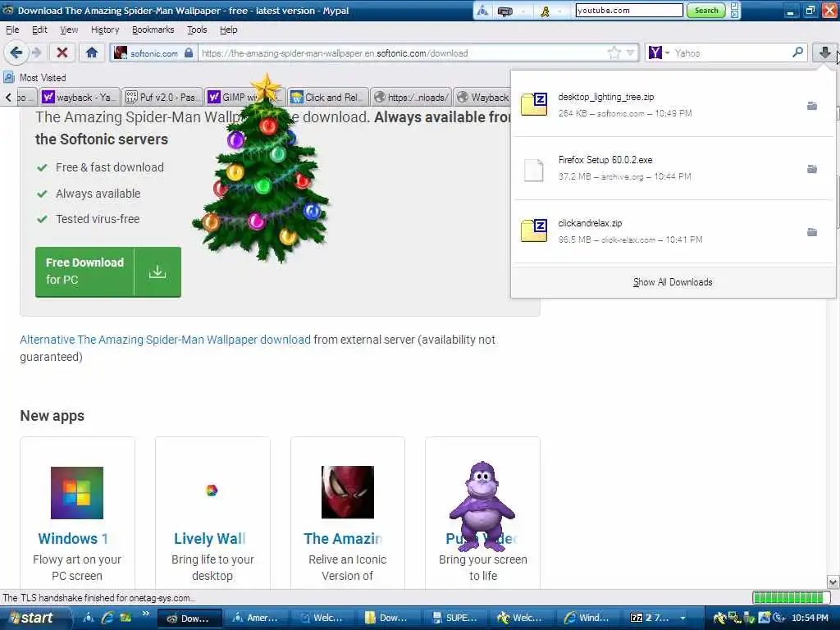
Task: Open containing folder for desktop_lighting_tree.zip
Action: coord(812,106)
